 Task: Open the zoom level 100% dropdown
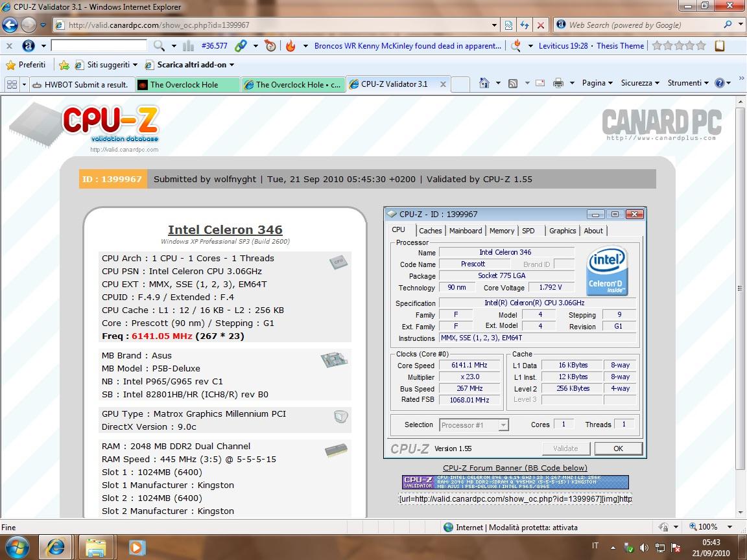click(729, 527)
